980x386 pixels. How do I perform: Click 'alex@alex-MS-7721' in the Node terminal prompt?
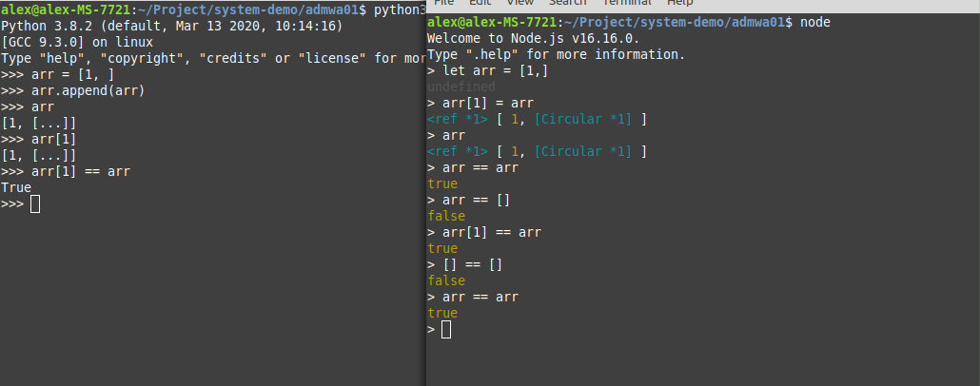pos(493,23)
